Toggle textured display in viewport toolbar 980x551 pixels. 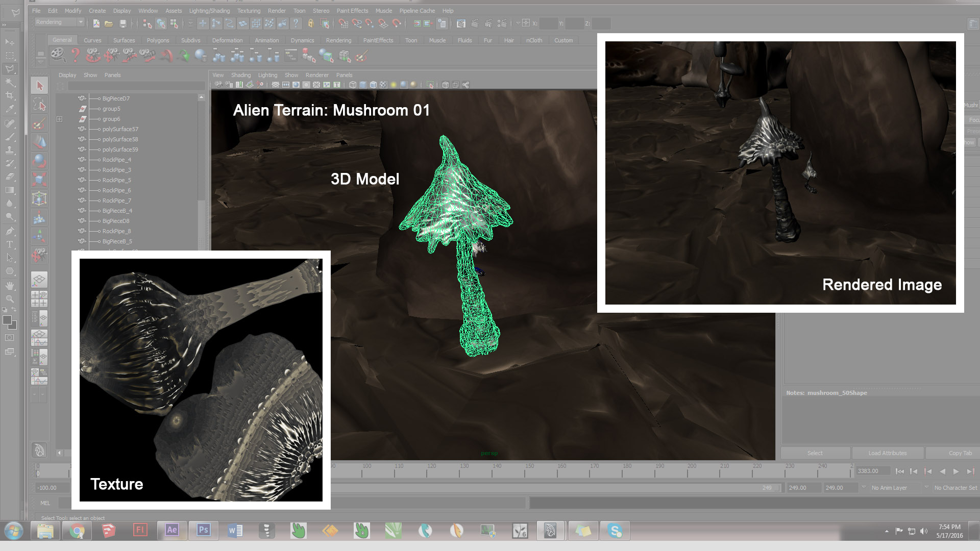(383, 85)
